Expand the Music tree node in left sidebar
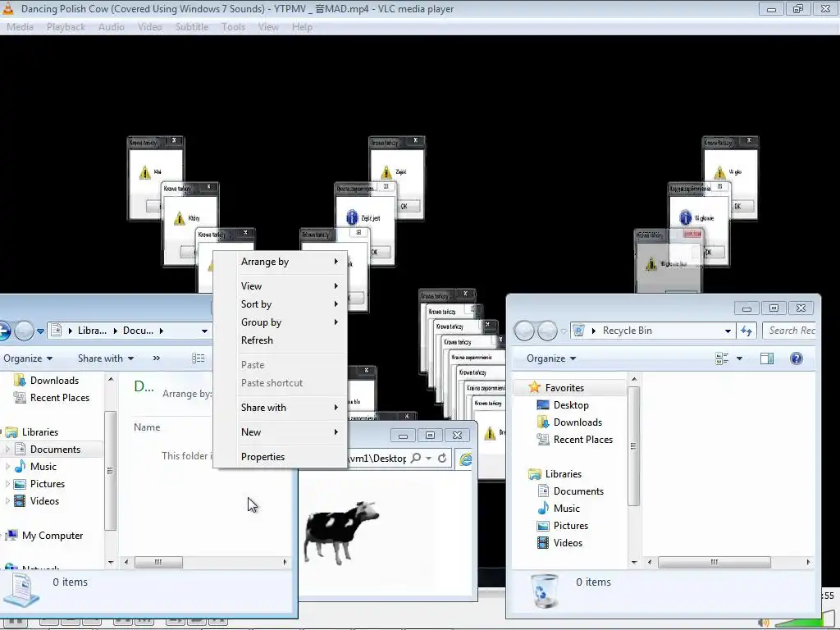This screenshot has height=630, width=840. click(x=7, y=466)
